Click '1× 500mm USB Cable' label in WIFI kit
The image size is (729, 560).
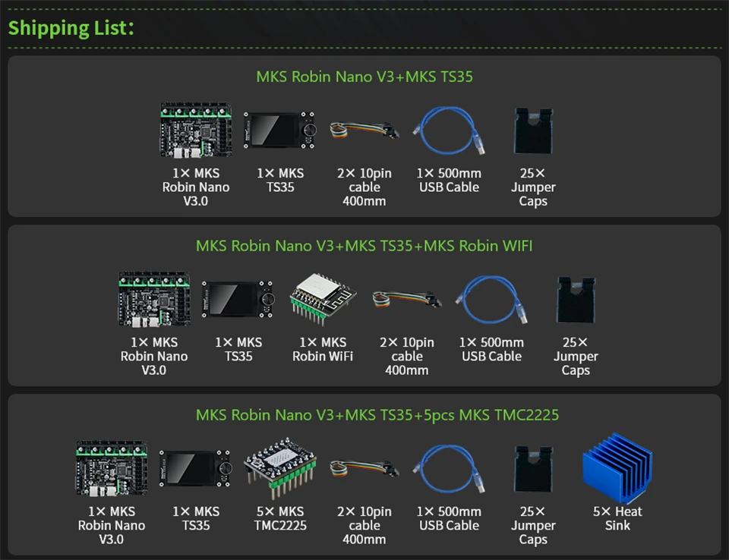tap(491, 349)
